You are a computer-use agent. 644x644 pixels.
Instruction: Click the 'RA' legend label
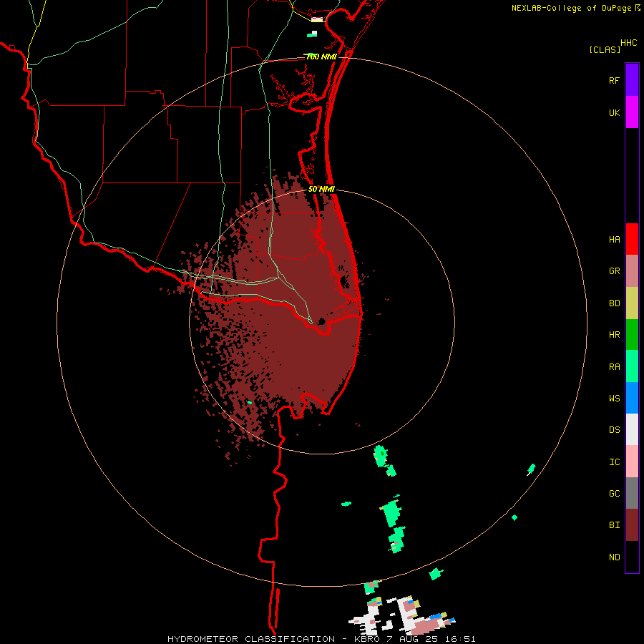tap(614, 367)
